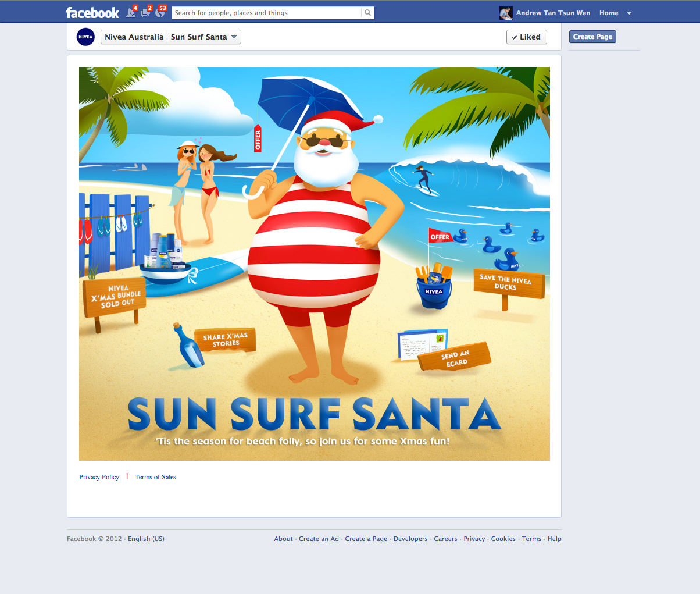This screenshot has height=594, width=700.
Task: Click the Send an Ecard sign
Action: (x=455, y=357)
